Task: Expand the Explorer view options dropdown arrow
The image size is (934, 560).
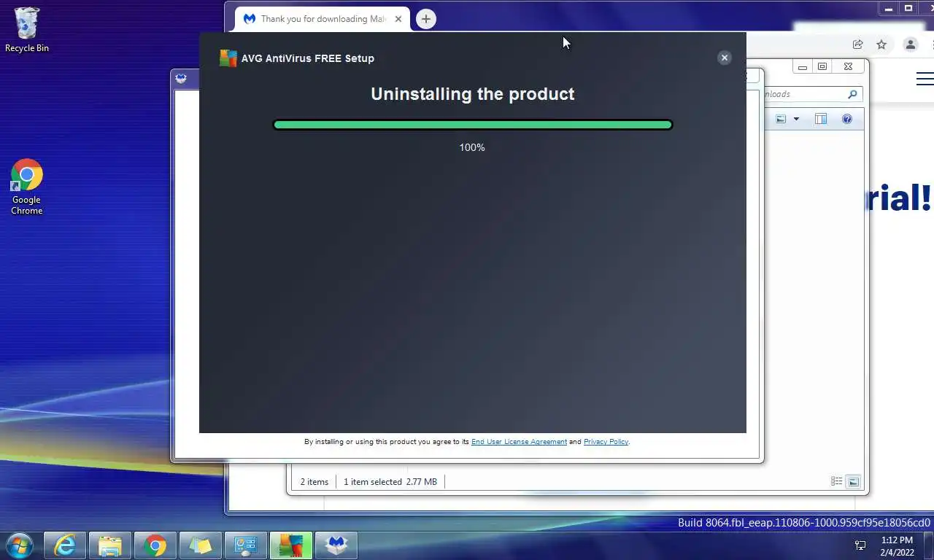Action: click(x=796, y=119)
